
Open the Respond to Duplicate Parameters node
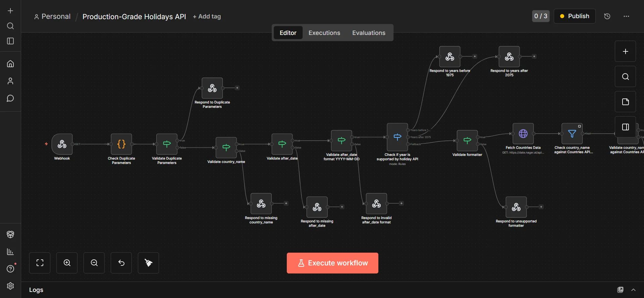(212, 88)
